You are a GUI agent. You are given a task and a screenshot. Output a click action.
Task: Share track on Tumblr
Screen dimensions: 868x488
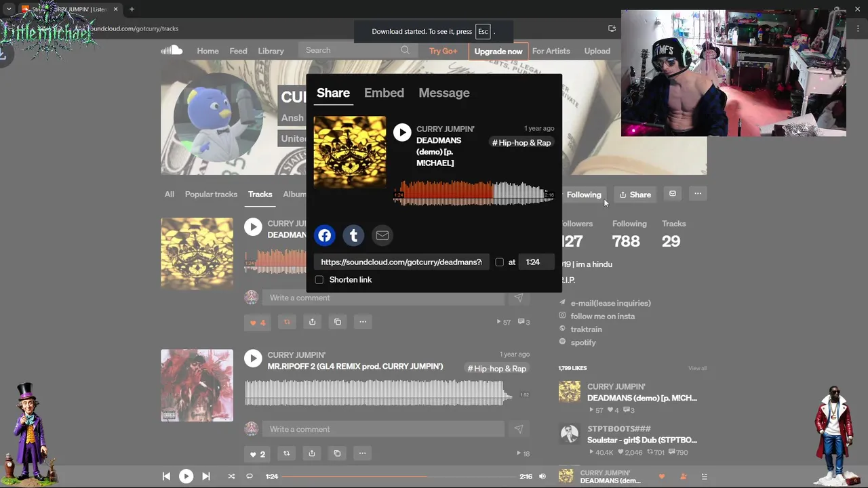[353, 235]
